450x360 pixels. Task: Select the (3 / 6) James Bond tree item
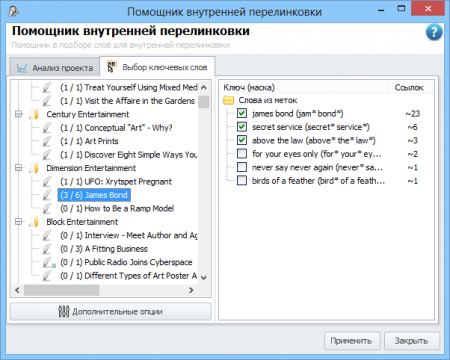click(x=94, y=195)
